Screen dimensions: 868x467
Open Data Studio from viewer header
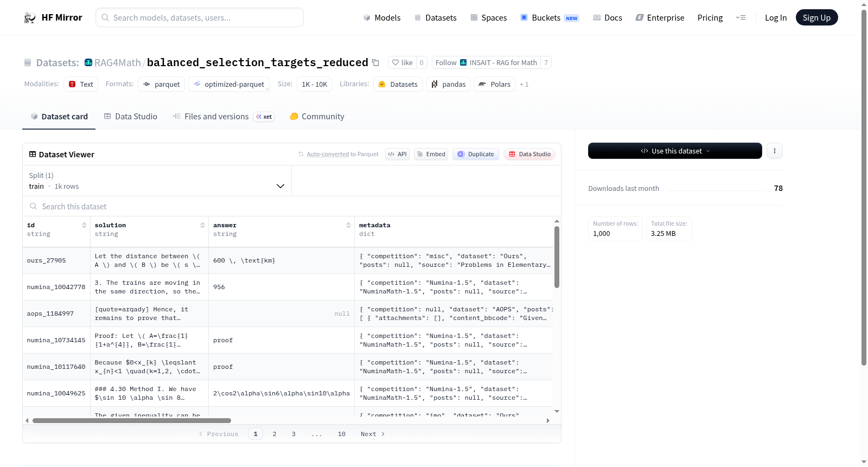pyautogui.click(x=529, y=154)
